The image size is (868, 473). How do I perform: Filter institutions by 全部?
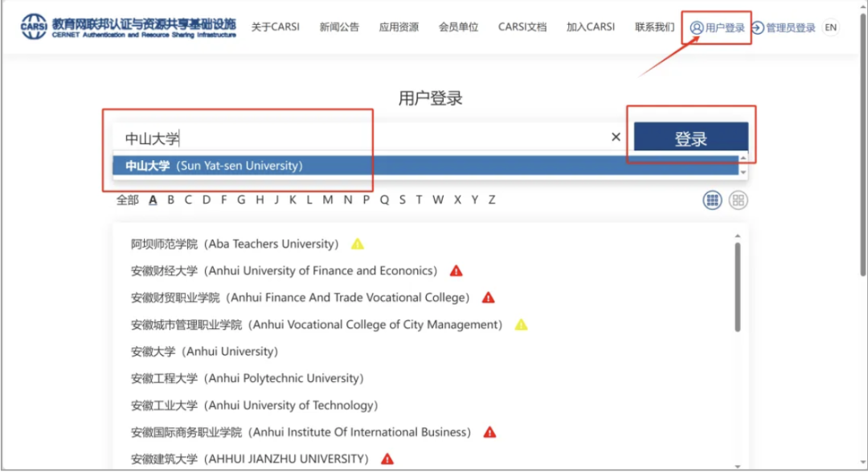click(127, 200)
